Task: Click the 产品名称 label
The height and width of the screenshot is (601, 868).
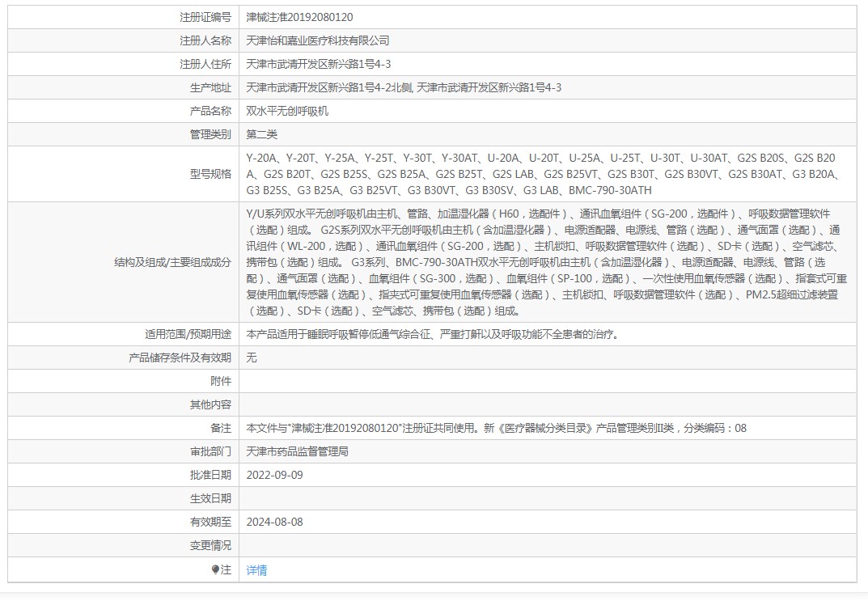Action: click(210, 111)
